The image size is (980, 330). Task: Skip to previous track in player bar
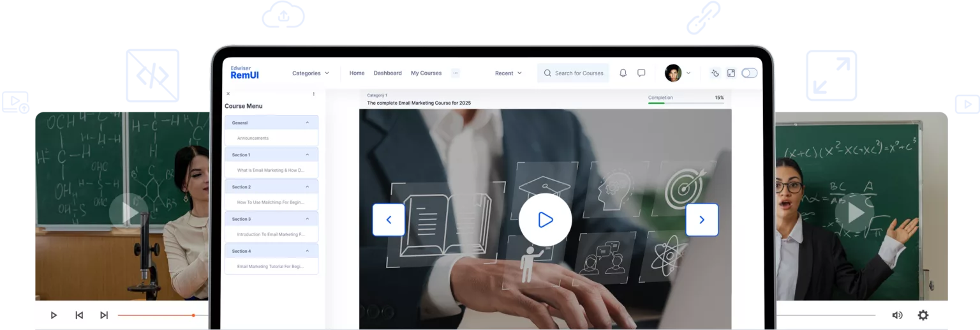click(79, 315)
